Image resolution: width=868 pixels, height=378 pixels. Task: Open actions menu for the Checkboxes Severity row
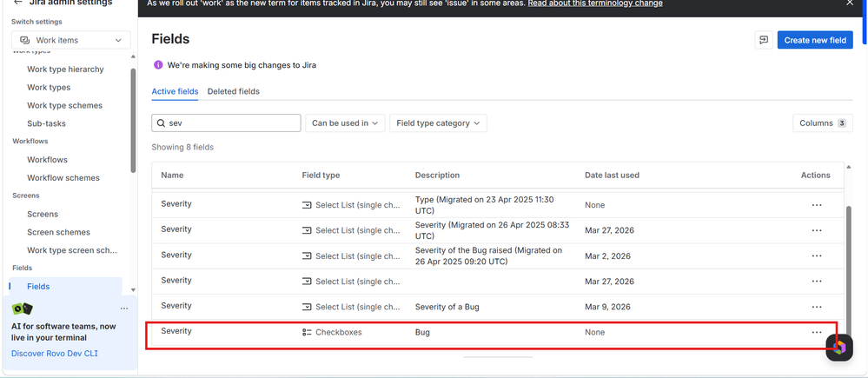(817, 332)
